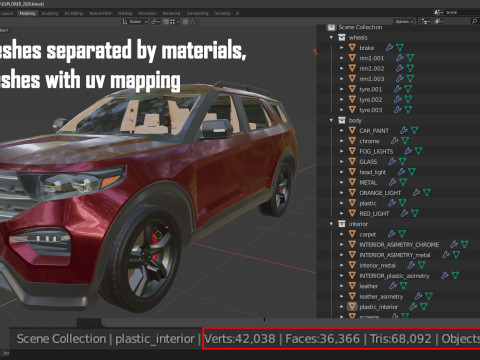
Task: Open the pivot point dropdown
Action: 155,22
